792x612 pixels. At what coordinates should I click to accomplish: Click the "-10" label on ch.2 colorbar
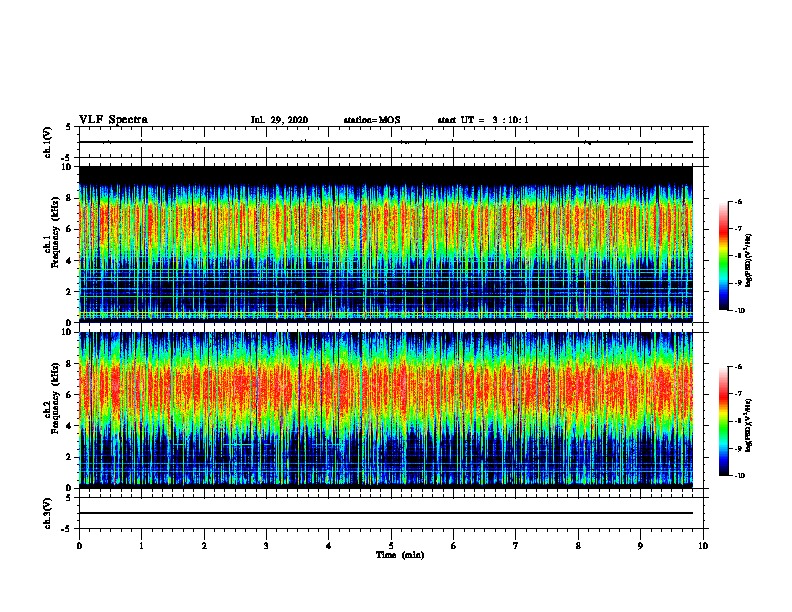[739, 476]
